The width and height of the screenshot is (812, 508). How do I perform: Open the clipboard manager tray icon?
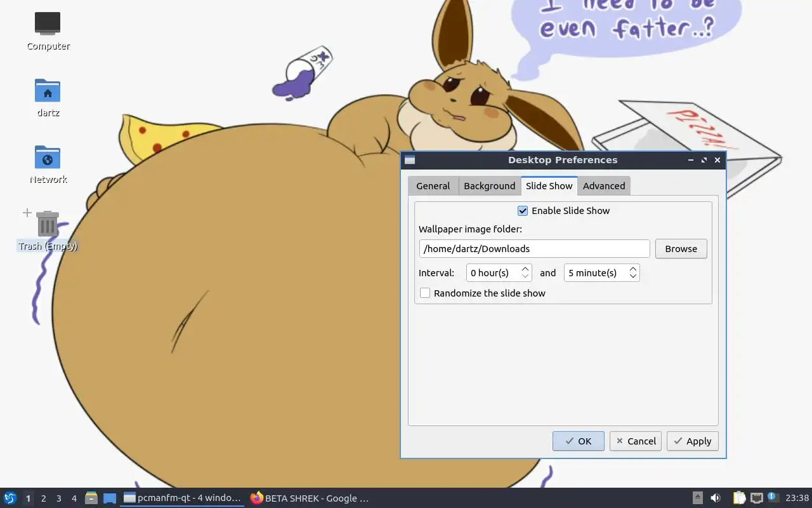coord(740,498)
